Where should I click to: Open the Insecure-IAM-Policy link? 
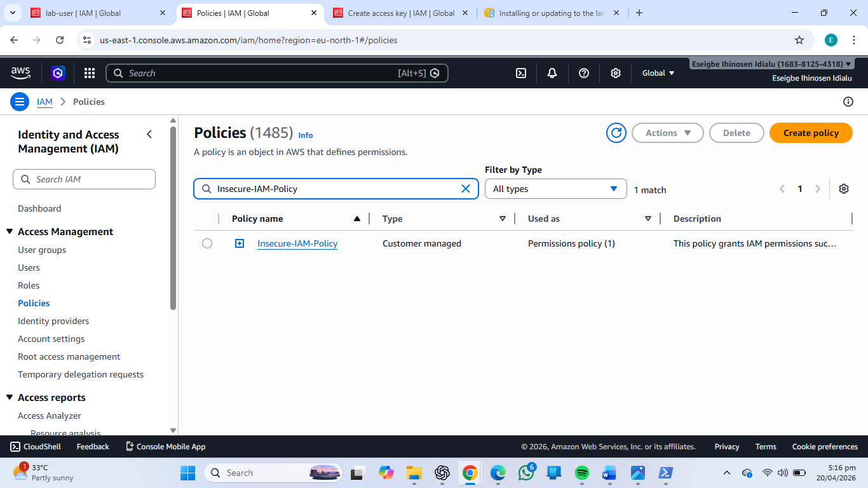[297, 243]
